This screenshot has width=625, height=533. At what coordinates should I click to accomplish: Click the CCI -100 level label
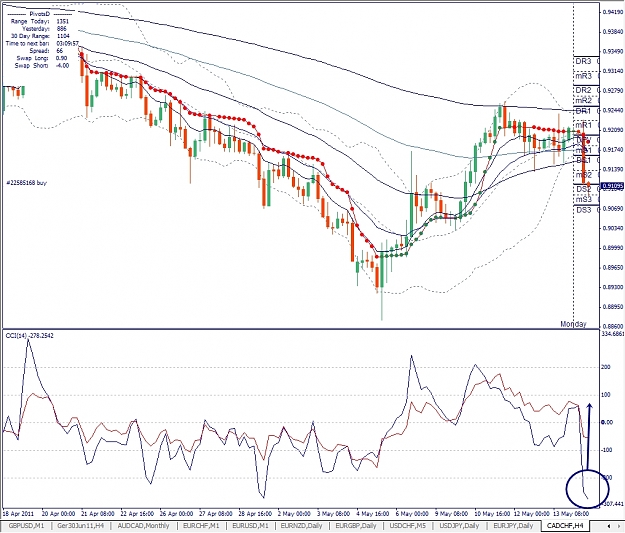pos(606,450)
